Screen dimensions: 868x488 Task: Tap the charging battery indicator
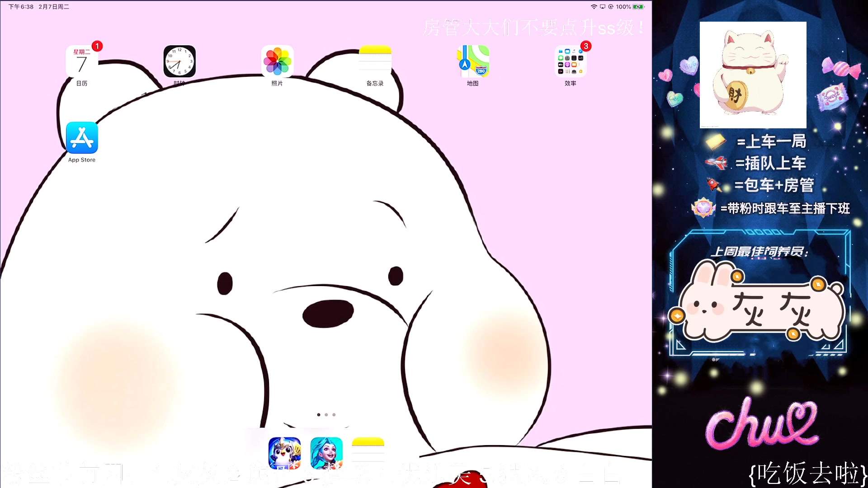point(638,7)
